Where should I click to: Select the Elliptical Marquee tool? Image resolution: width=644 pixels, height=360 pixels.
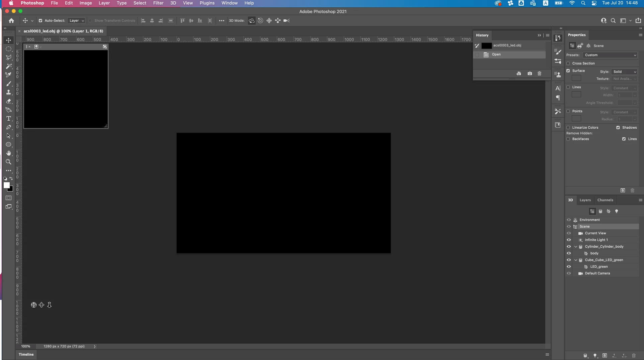click(8, 49)
